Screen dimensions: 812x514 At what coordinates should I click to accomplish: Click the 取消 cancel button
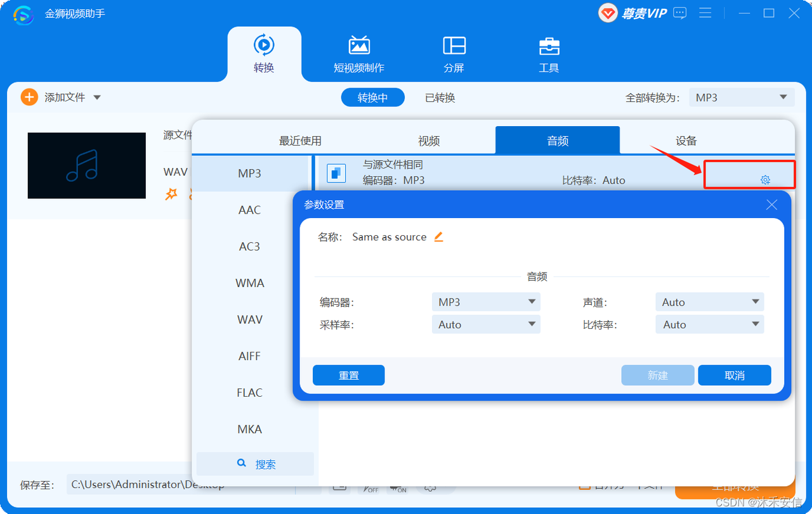[x=735, y=375]
